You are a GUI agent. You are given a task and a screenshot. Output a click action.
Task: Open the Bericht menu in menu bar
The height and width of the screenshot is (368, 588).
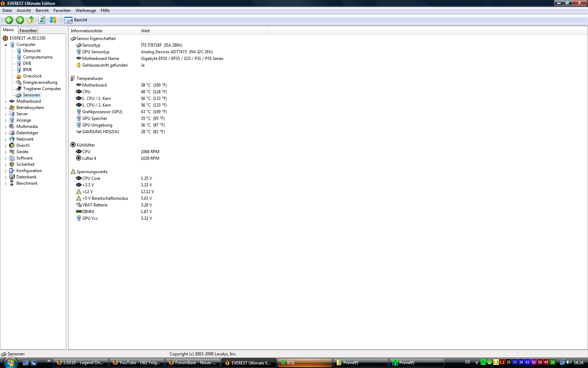pyautogui.click(x=42, y=11)
